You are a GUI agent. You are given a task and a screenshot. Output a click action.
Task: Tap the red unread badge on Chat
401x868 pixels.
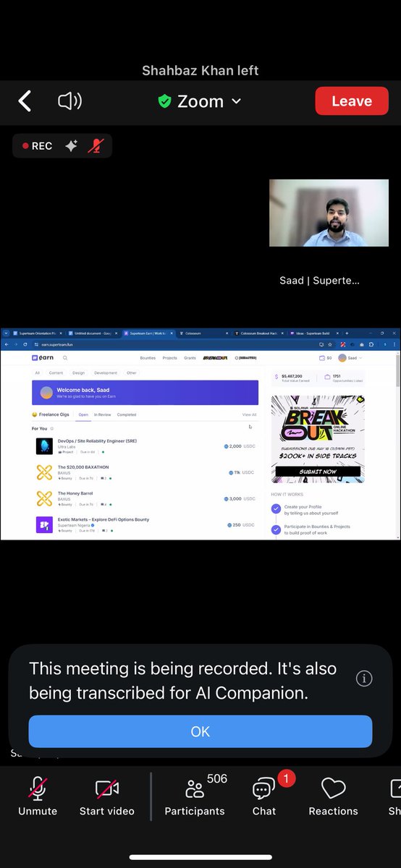coord(286,779)
